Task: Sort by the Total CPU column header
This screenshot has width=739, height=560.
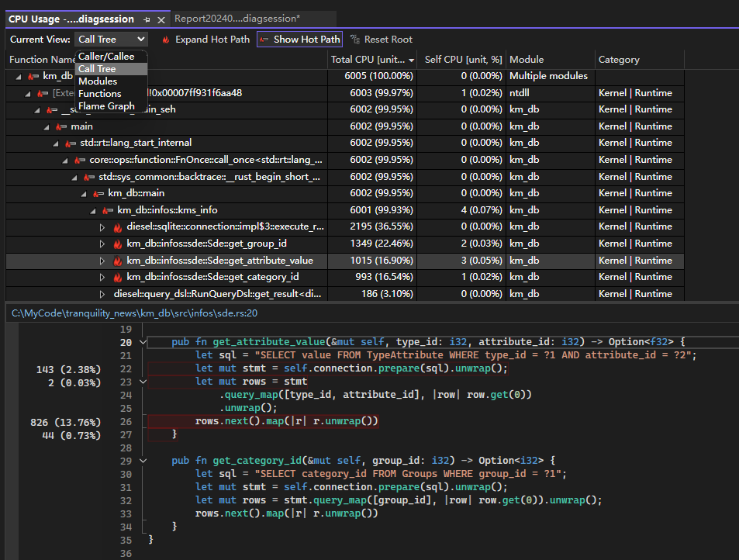Action: coord(368,60)
